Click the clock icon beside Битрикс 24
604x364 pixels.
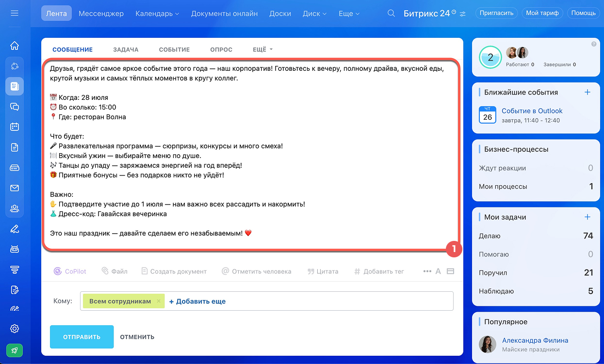pos(454,12)
